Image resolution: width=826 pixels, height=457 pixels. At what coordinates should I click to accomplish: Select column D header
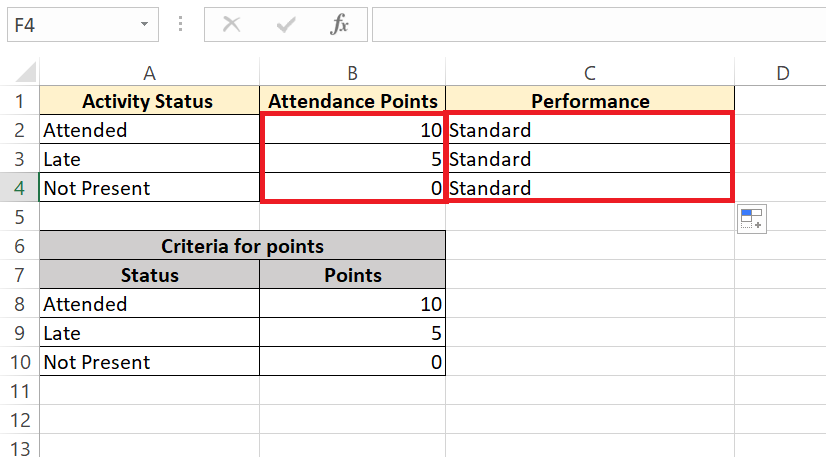783,73
